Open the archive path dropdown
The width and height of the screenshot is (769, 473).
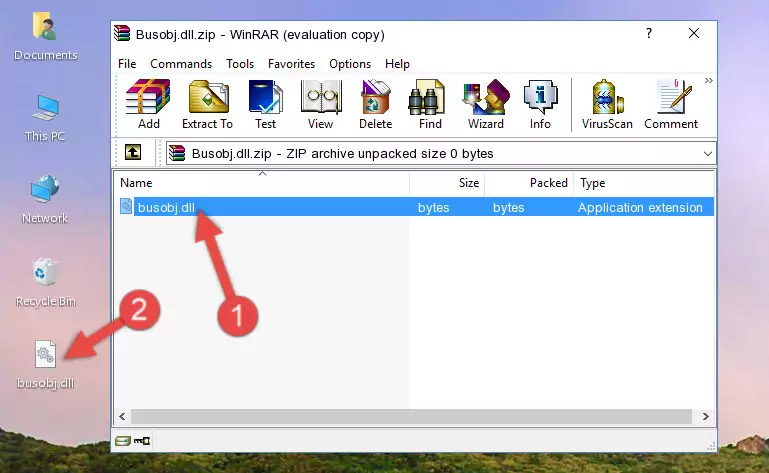pos(707,154)
